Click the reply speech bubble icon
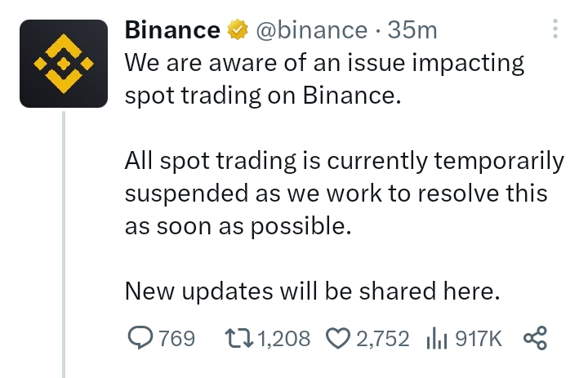 point(140,337)
